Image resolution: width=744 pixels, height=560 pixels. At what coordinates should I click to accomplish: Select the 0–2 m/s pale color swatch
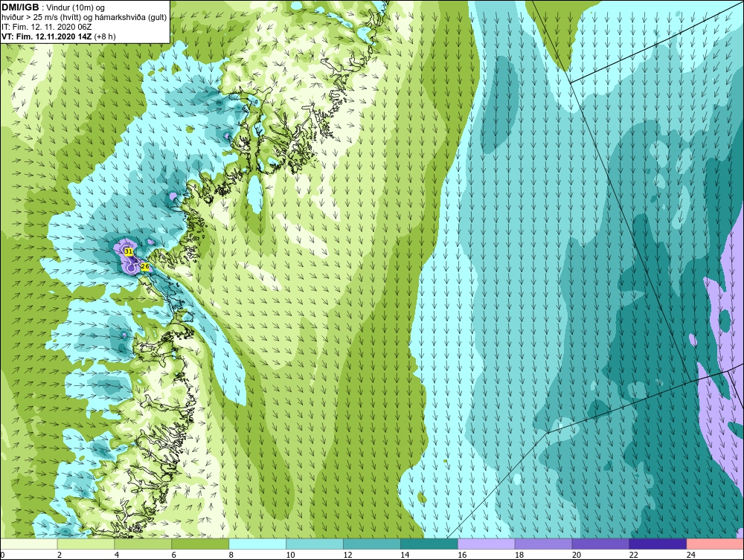point(28,544)
